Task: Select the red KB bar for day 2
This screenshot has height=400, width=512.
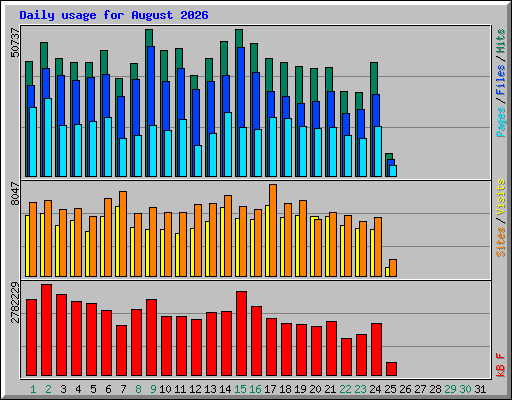Action: [46, 330]
